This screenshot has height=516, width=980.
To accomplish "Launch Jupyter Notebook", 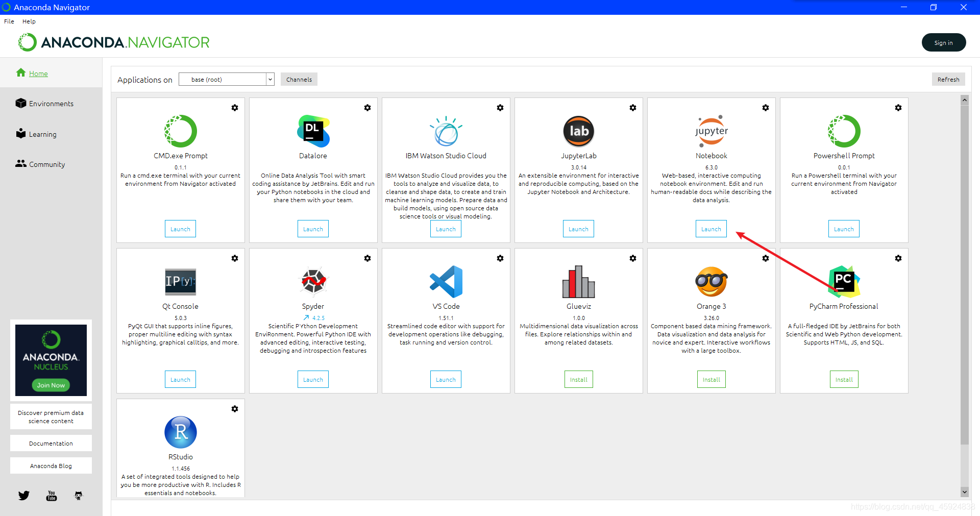I will [712, 229].
